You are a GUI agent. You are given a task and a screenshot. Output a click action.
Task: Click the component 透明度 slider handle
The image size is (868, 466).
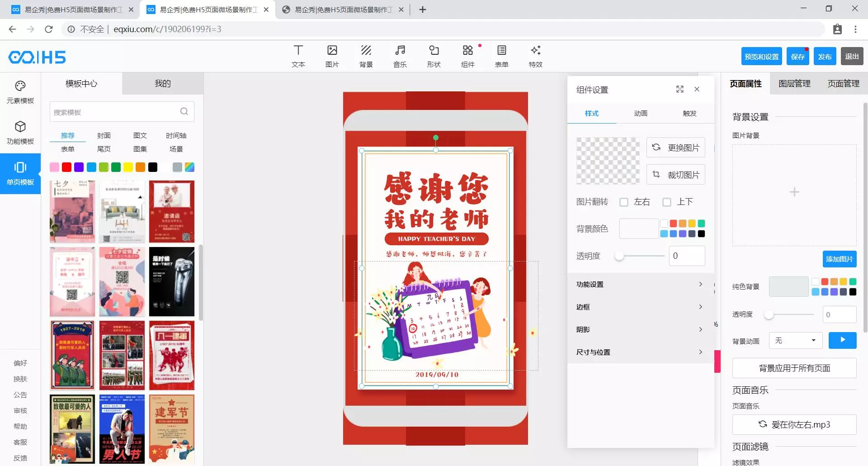click(619, 256)
